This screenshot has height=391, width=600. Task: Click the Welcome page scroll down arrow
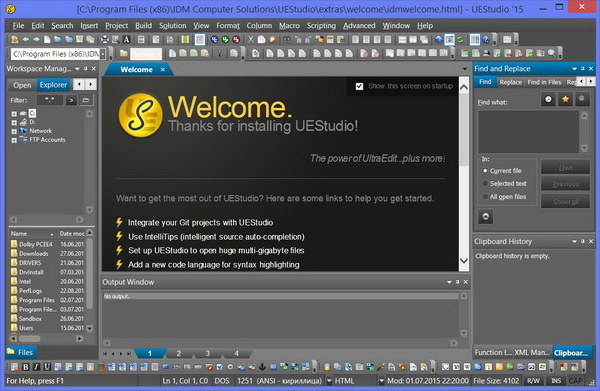tap(464, 261)
